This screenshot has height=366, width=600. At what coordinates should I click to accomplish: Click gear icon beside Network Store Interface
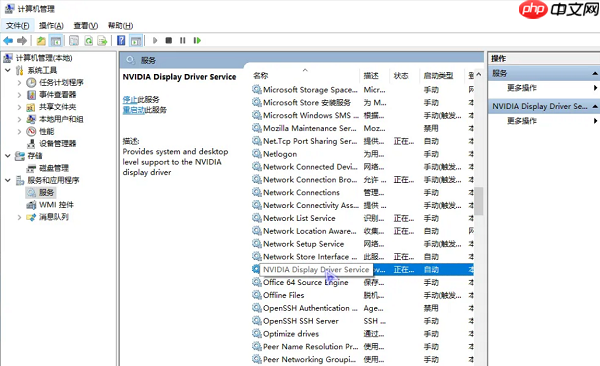[x=256, y=257]
